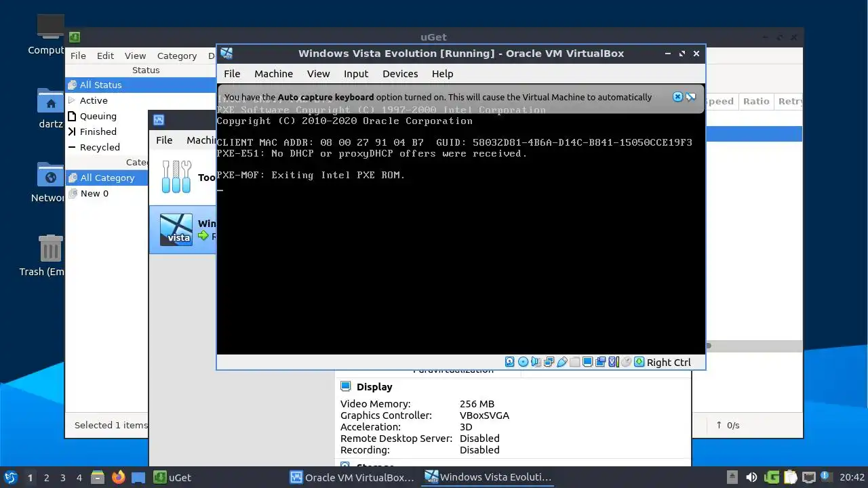Switch to uGet taskbar button
Viewport: 868px width, 488px height.
(172, 477)
